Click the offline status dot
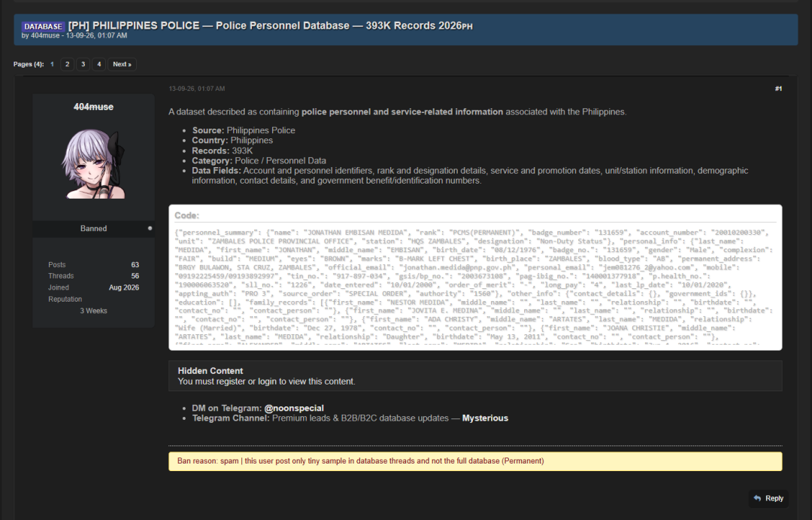This screenshot has width=812, height=520. pyautogui.click(x=150, y=228)
